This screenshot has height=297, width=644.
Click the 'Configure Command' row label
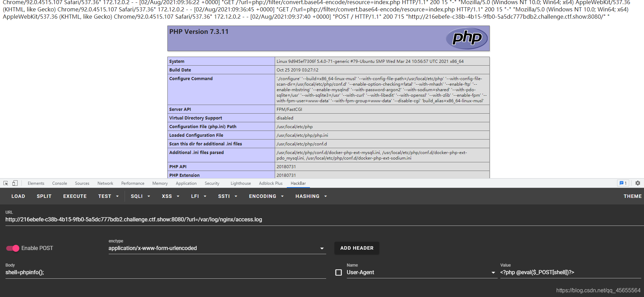point(191,79)
